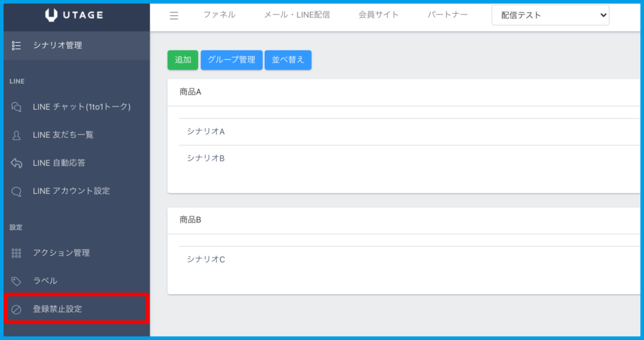Go to 会員サイト tab
The width and height of the screenshot is (644, 340).
click(379, 15)
